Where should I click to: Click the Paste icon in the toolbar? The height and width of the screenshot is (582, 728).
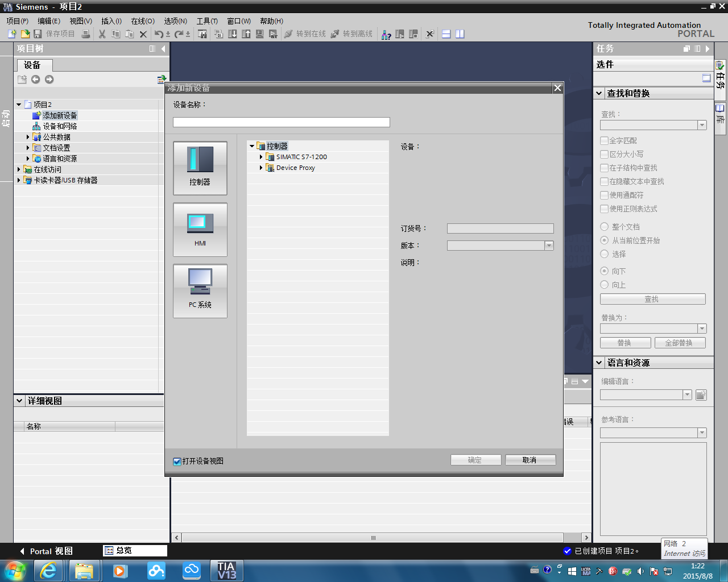[129, 34]
